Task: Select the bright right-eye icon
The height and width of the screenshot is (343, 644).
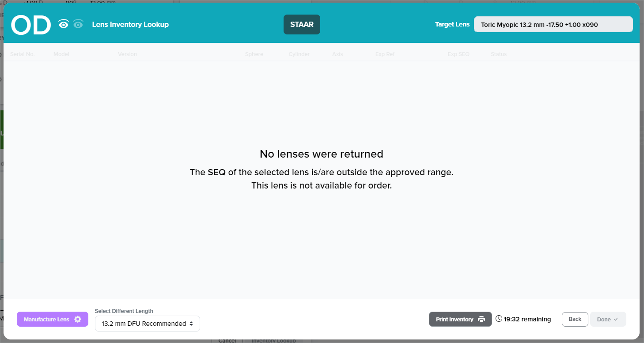Action: 64,24
